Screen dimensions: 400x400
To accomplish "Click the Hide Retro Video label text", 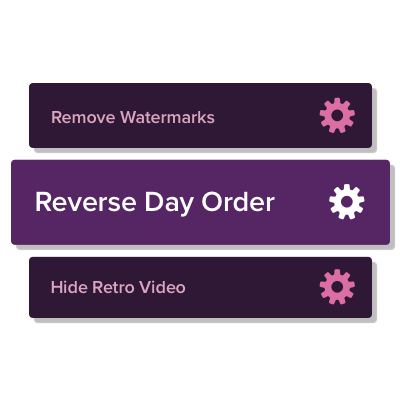I will 118,287.
